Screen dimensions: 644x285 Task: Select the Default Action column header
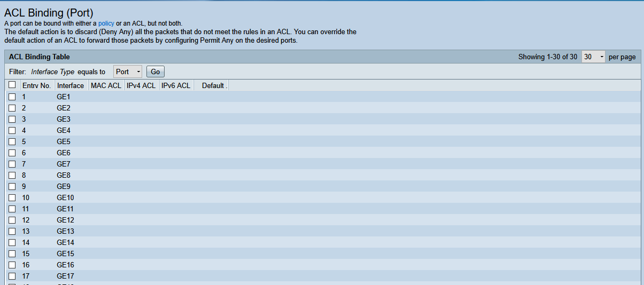point(213,85)
